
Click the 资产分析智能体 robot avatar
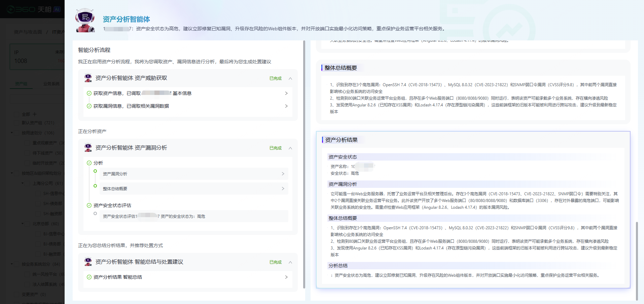pyautogui.click(x=85, y=19)
